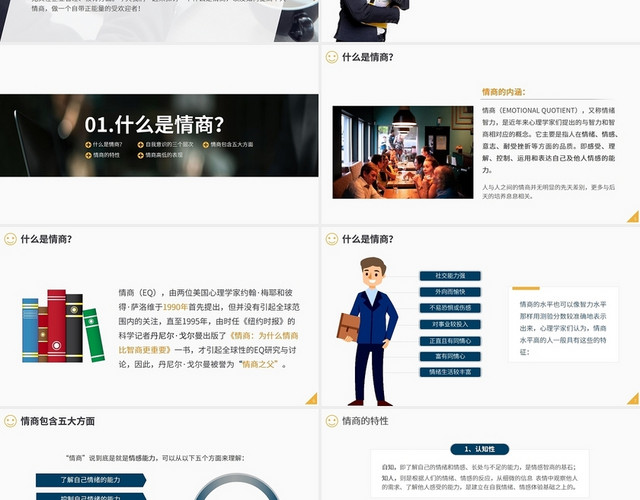Click the plus bullet icon beside 情商包含五大方面

click(x=206, y=144)
